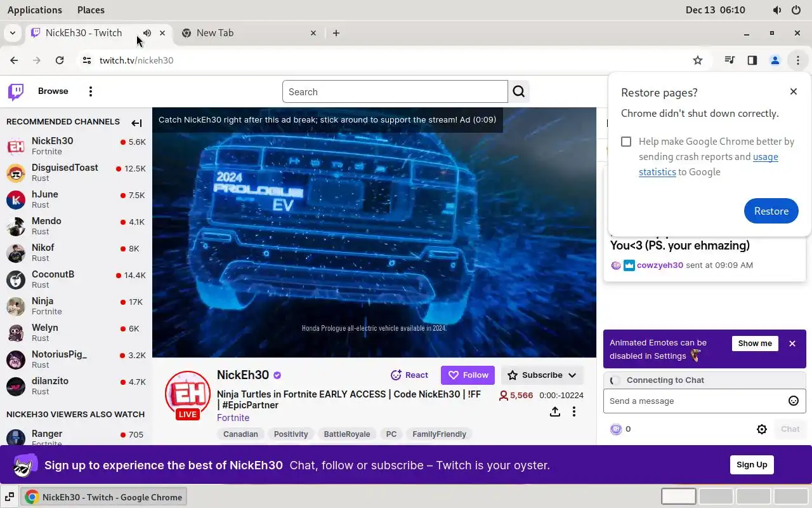Click the system volume icon
Viewport: 812px width, 508px height.
click(777, 10)
